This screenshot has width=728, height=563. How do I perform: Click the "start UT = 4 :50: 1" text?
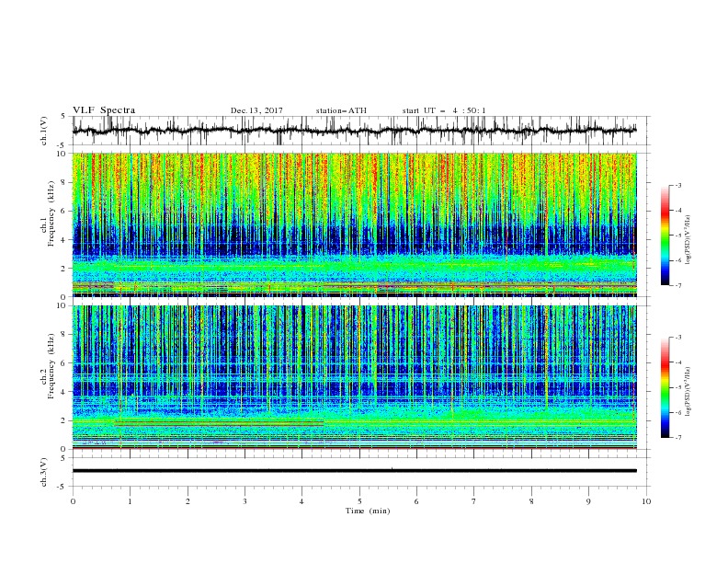[x=444, y=110]
